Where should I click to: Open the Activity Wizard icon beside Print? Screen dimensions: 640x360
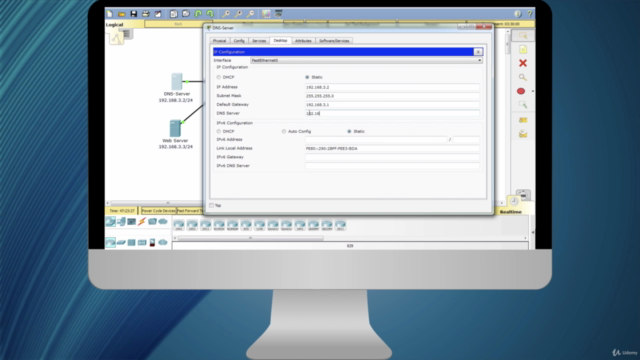coord(158,14)
